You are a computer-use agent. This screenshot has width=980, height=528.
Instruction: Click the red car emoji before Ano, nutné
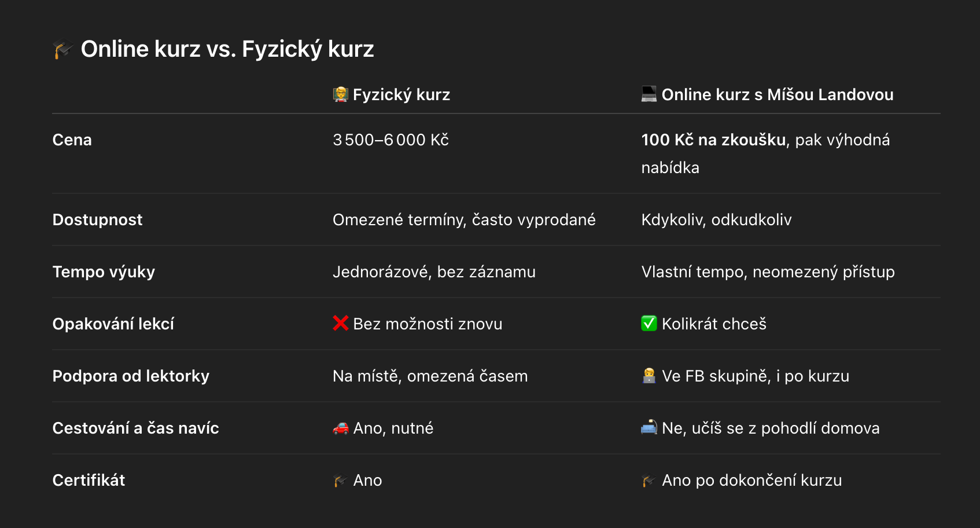point(341,428)
